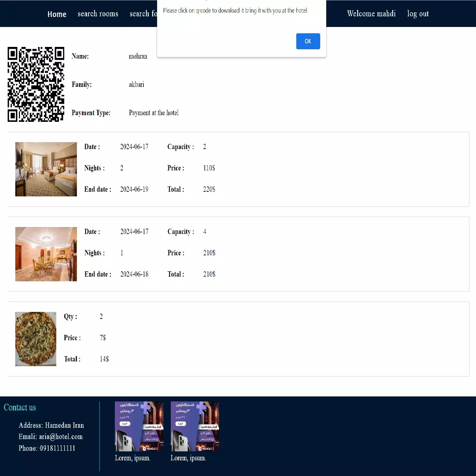Click the second footer ad banner
Image resolution: width=476 pixels, height=476 pixels.
195,426
